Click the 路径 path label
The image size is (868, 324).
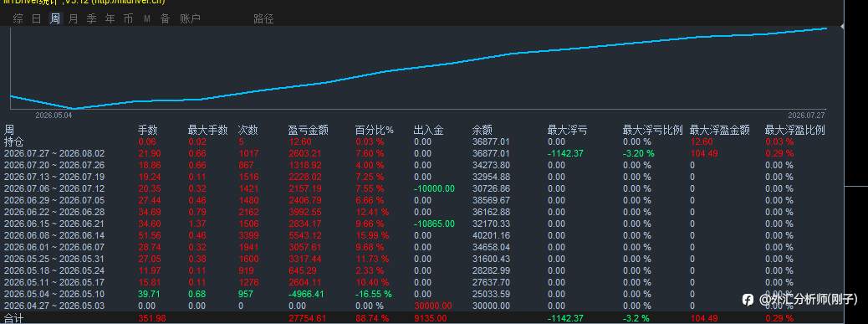click(x=263, y=18)
